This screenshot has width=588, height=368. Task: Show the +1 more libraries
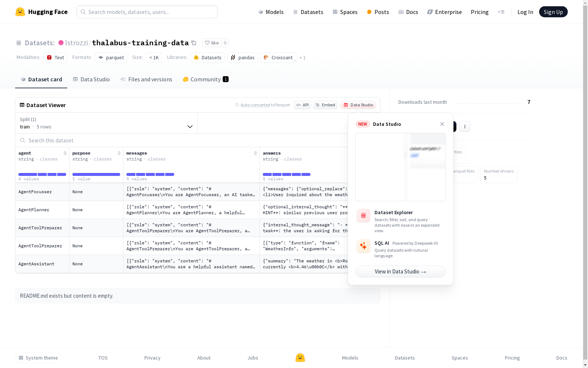[302, 57]
